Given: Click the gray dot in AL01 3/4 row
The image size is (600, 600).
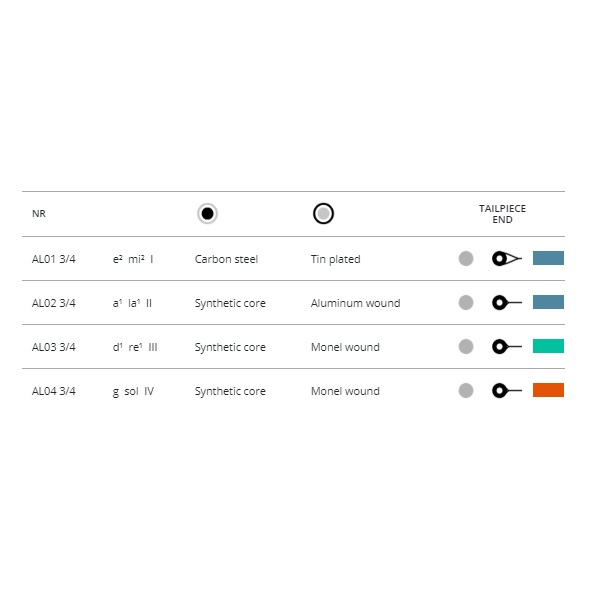Looking at the screenshot, I should click(466, 258).
